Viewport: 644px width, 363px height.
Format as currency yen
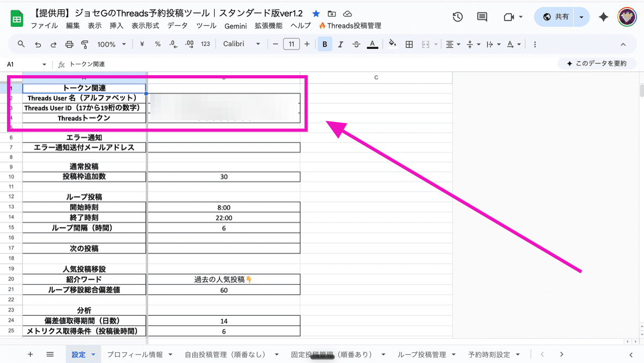pyautogui.click(x=142, y=44)
